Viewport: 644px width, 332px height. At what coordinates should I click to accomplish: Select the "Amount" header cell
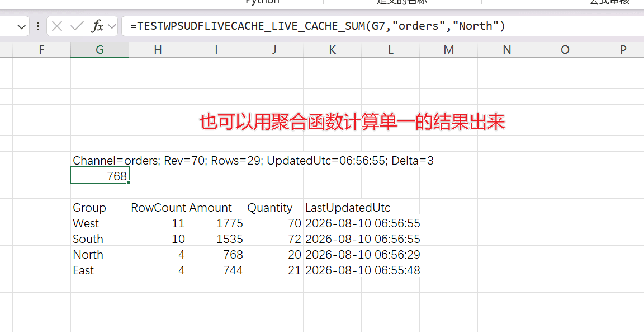pyautogui.click(x=216, y=207)
